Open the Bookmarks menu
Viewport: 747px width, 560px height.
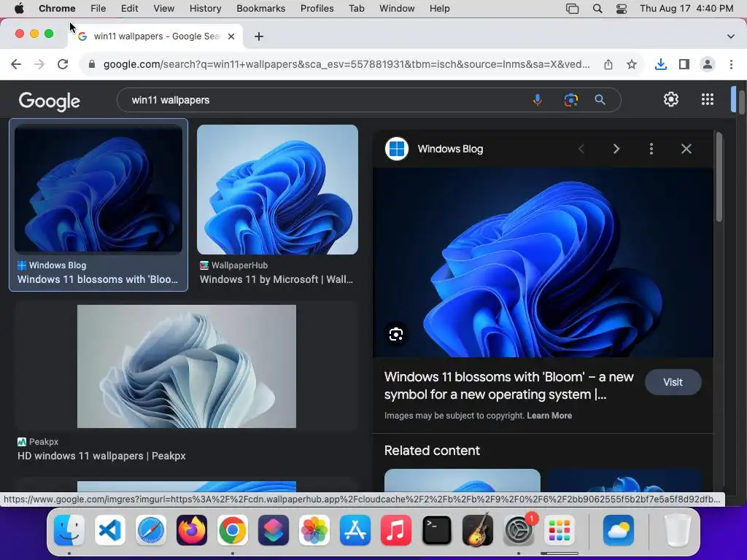[260, 9]
